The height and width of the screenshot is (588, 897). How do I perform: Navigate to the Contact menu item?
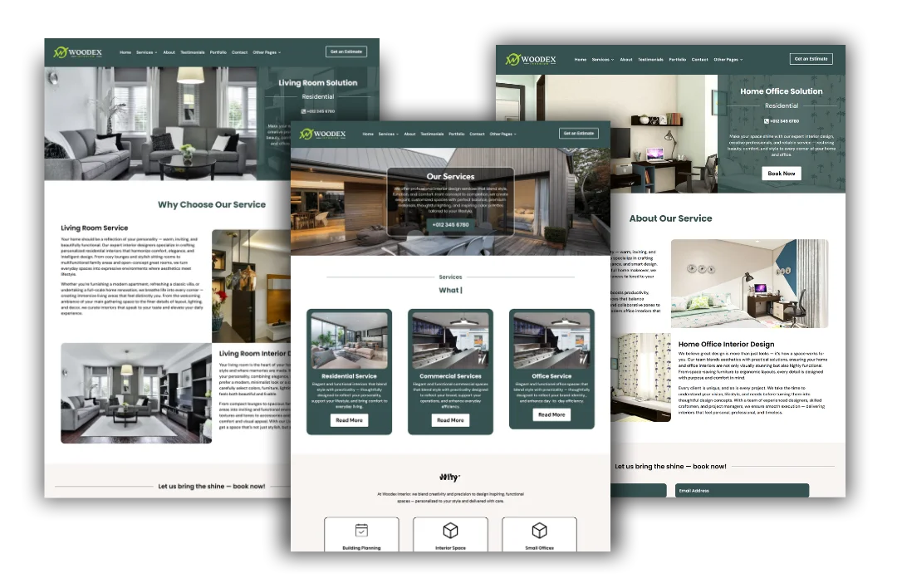[x=478, y=133]
